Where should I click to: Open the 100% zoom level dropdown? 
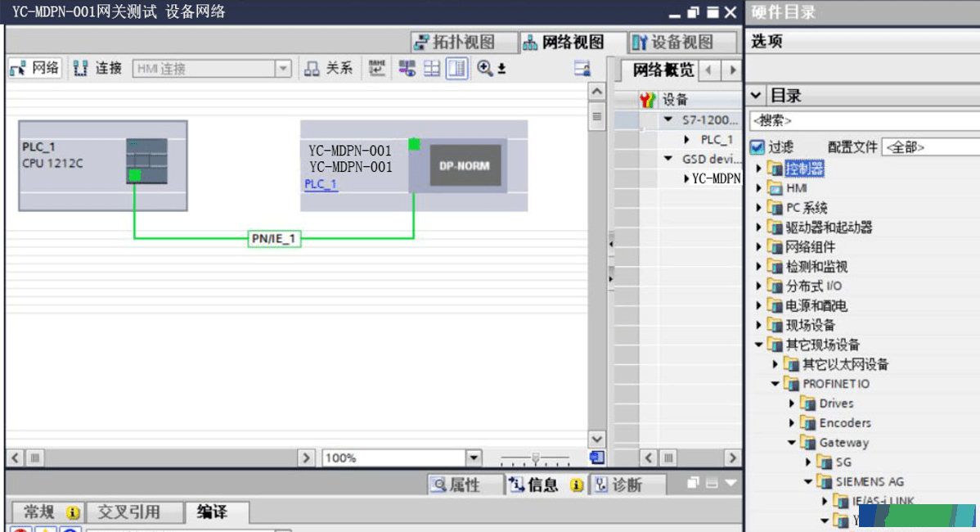(x=474, y=458)
